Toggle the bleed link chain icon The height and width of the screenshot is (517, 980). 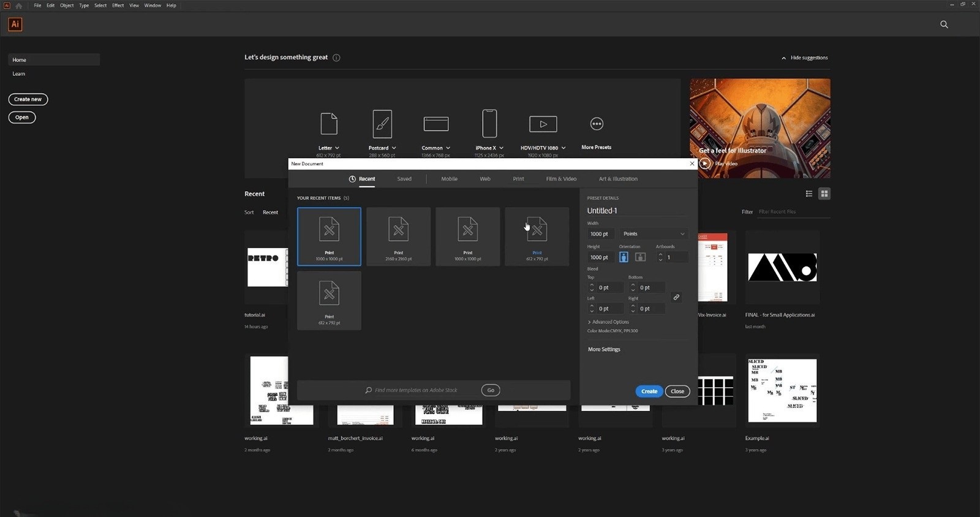(x=676, y=297)
